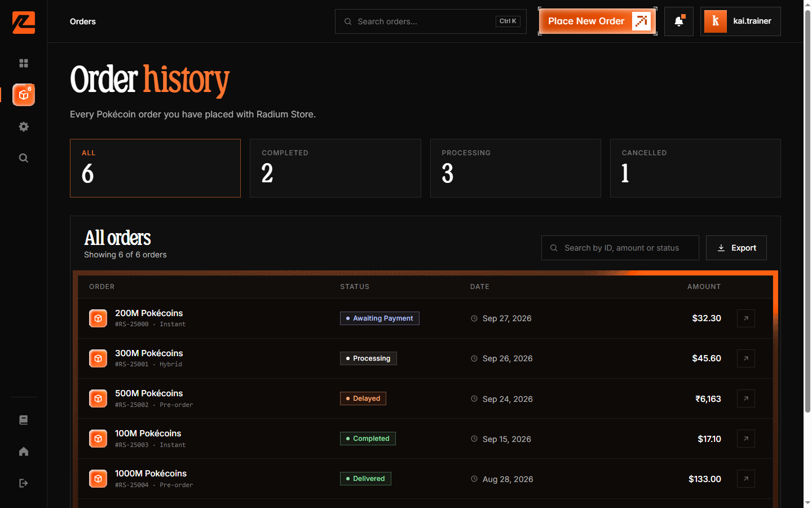Click the Showing 6 of 6 orders text
The width and height of the screenshot is (812, 508).
pyautogui.click(x=125, y=255)
